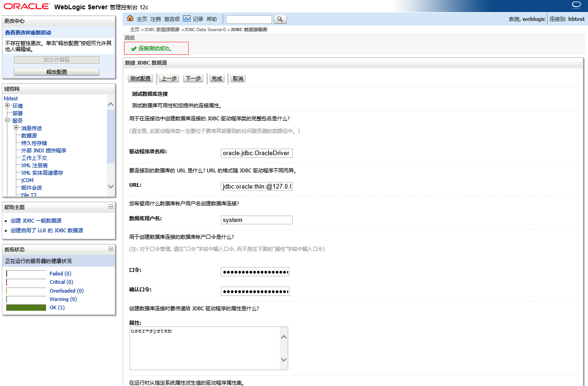Click down arrow in 属性 textarea scrollbar

pyautogui.click(x=284, y=360)
